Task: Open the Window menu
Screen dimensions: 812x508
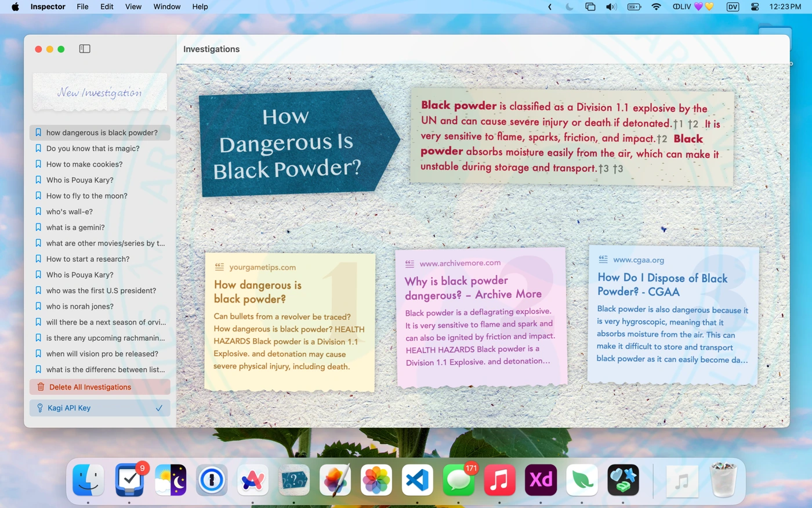Action: [x=167, y=7]
